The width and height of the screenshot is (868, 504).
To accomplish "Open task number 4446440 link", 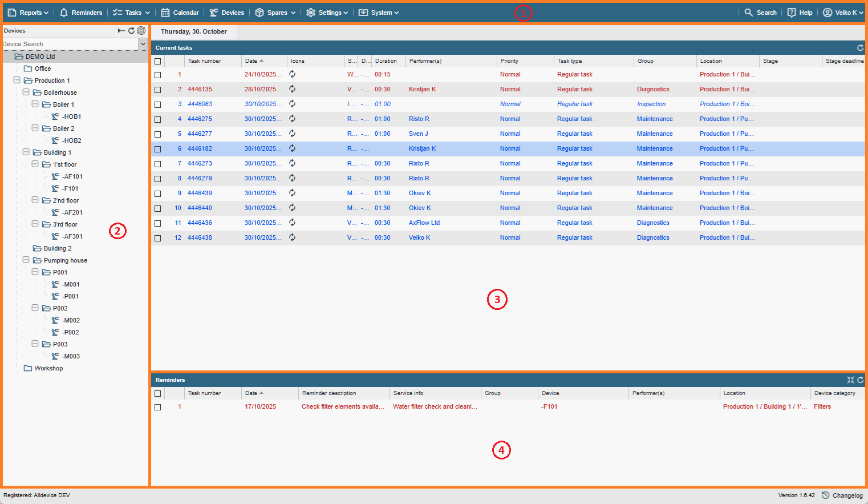I will pyautogui.click(x=200, y=208).
